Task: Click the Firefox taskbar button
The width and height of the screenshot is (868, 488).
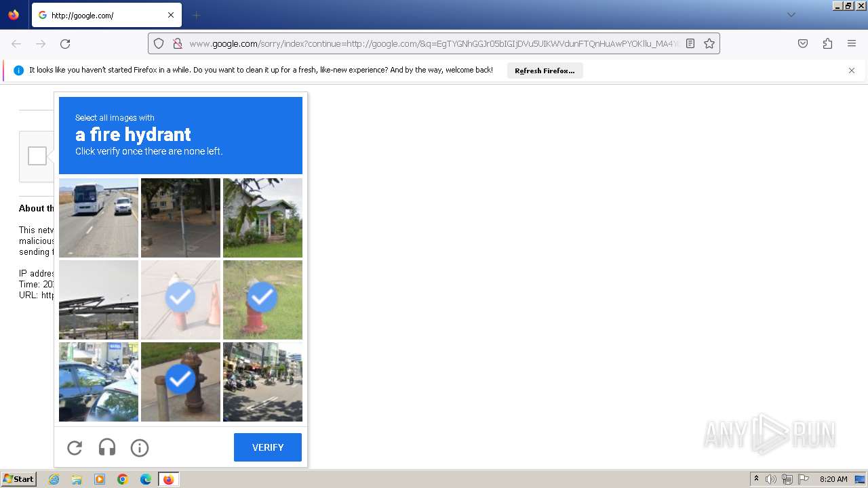Action: click(x=168, y=479)
